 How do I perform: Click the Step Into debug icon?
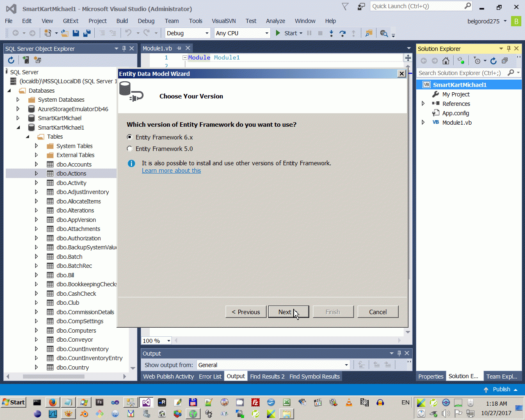click(x=331, y=33)
